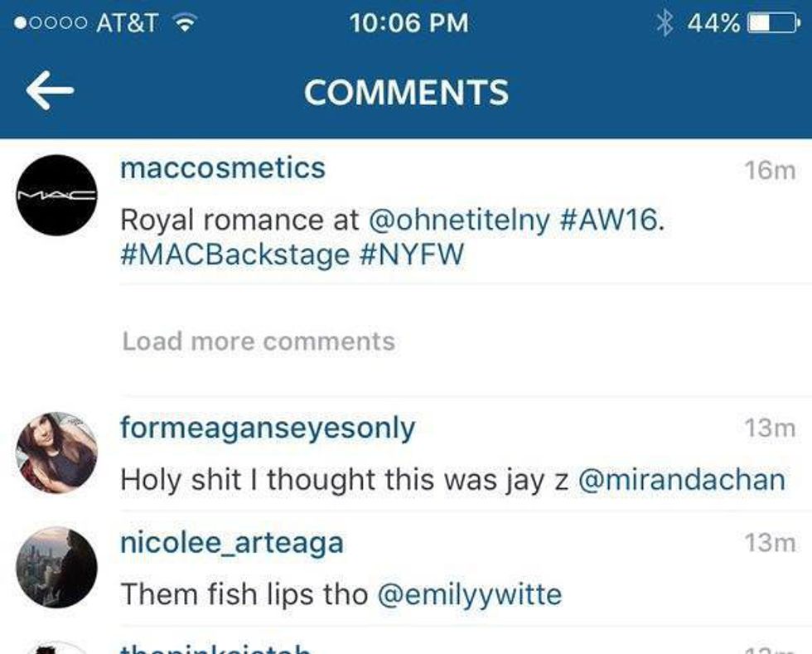This screenshot has width=812, height=654.
Task: Load more comments
Action: (x=259, y=342)
